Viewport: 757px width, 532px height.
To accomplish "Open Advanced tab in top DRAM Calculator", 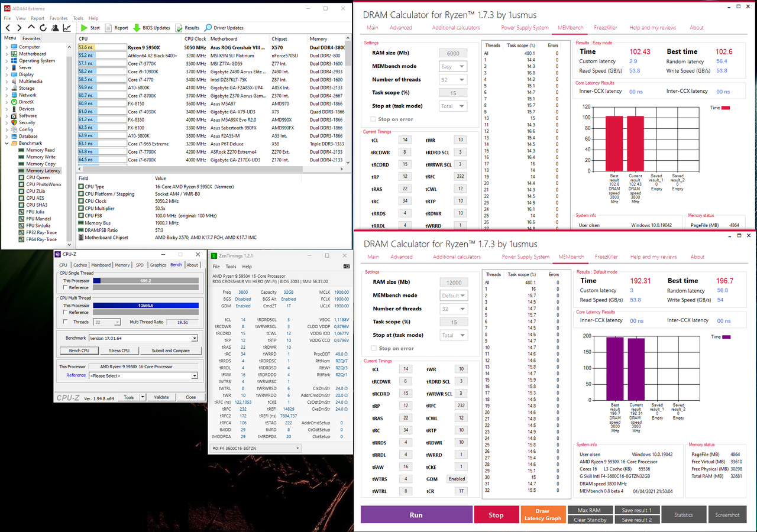I will point(401,28).
